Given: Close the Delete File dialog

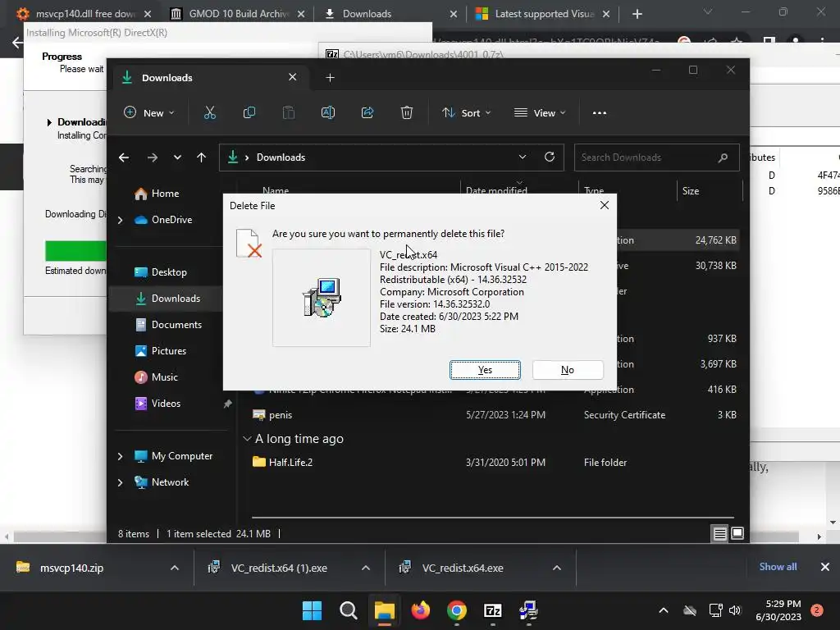Looking at the screenshot, I should [605, 205].
